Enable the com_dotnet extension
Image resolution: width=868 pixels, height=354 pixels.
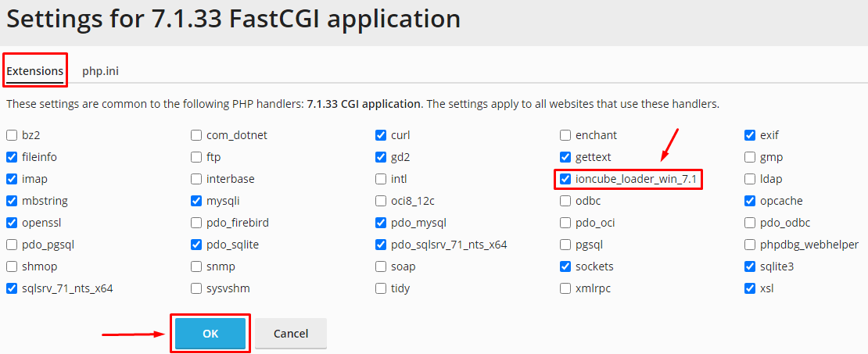point(196,135)
